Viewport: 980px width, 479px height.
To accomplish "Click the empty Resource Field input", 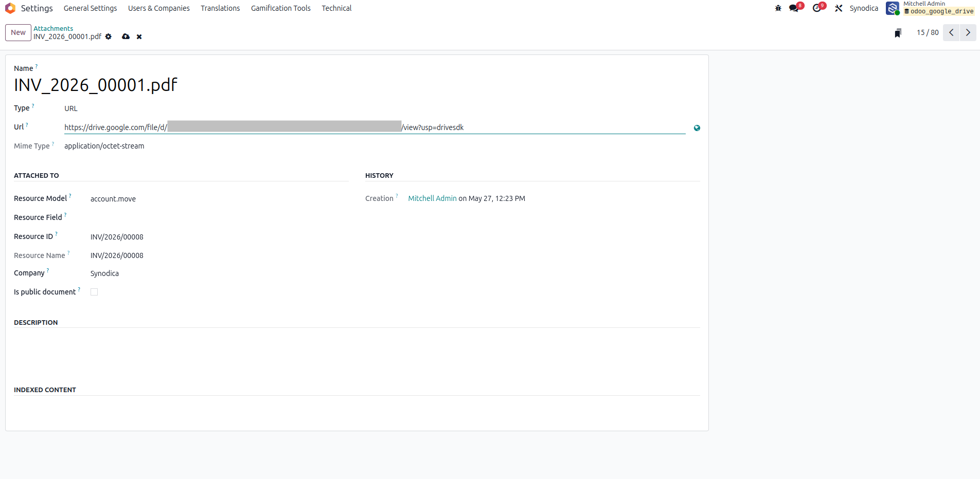I will pyautogui.click(x=219, y=218).
